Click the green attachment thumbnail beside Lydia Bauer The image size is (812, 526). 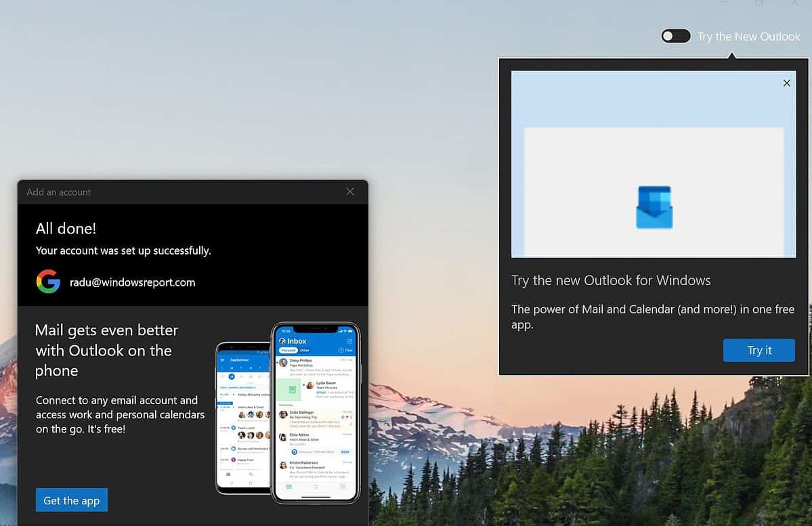coord(290,389)
